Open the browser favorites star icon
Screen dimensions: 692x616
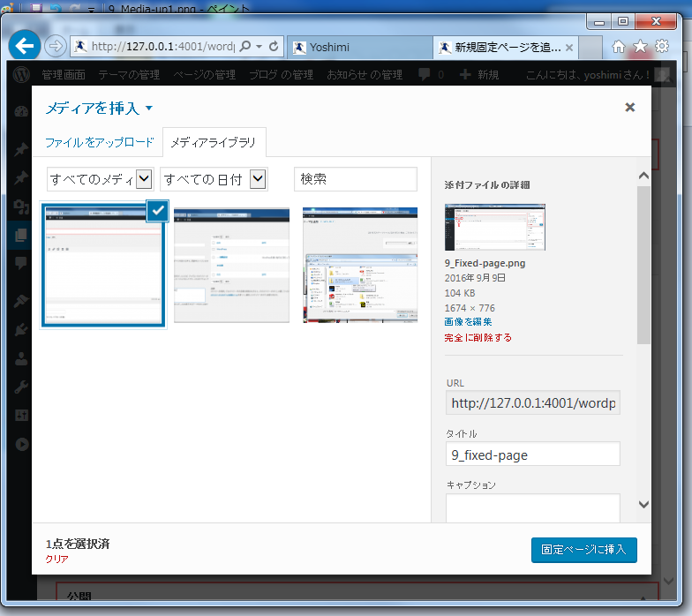(640, 46)
